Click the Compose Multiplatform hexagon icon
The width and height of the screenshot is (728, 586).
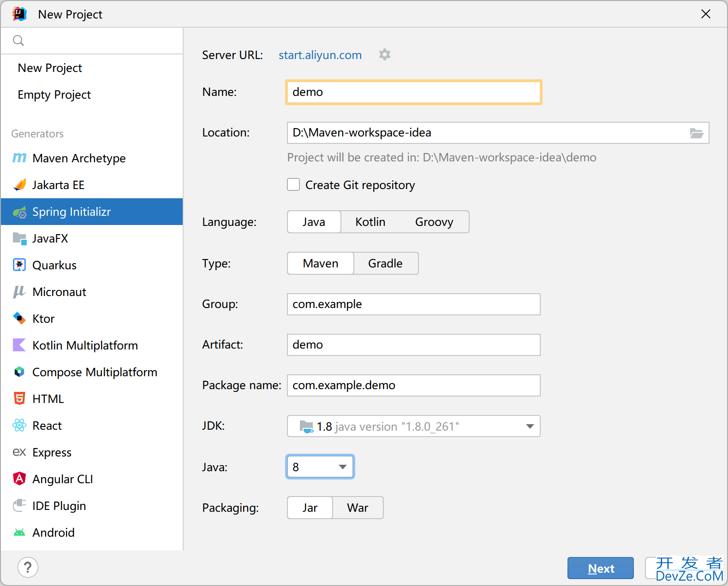(x=19, y=372)
